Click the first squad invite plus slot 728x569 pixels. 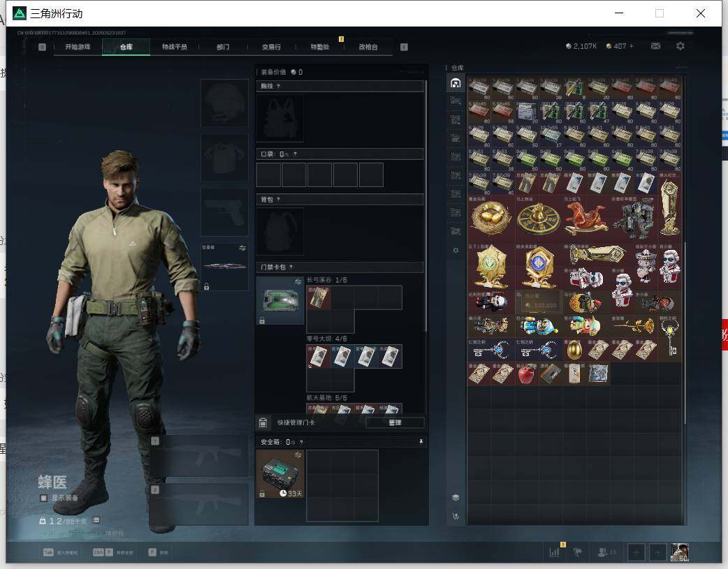pyautogui.click(x=636, y=552)
